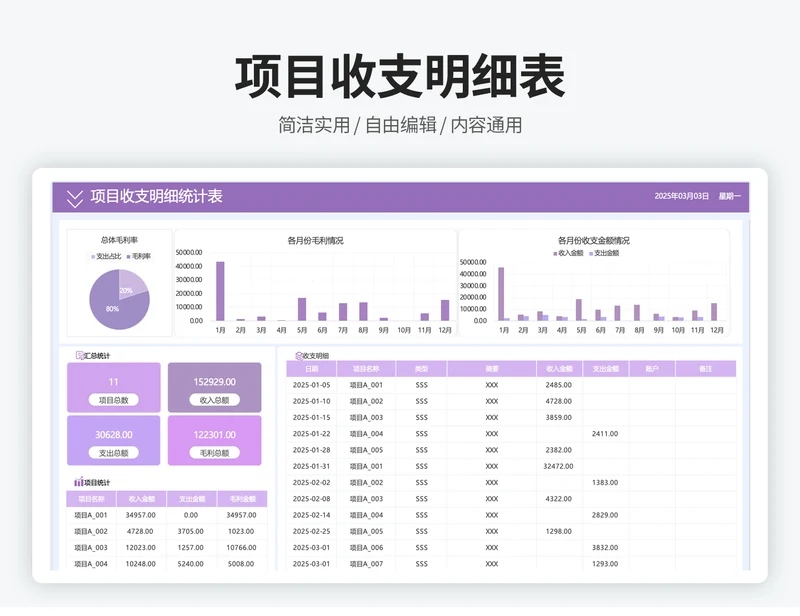Click the 星期一 weekday label

tap(730, 196)
